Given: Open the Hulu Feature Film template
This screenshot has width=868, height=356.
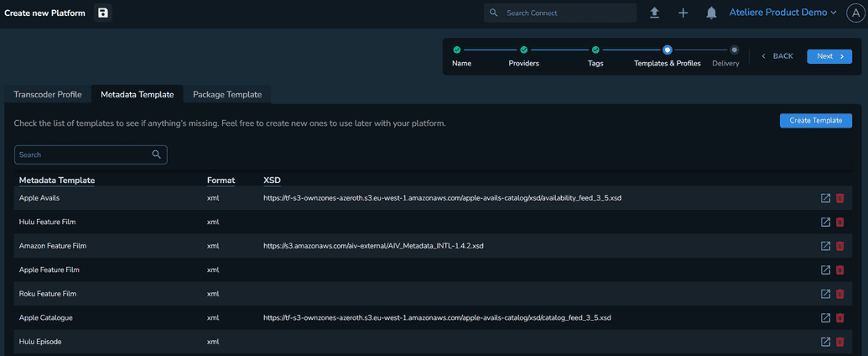Looking at the screenshot, I should (825, 222).
